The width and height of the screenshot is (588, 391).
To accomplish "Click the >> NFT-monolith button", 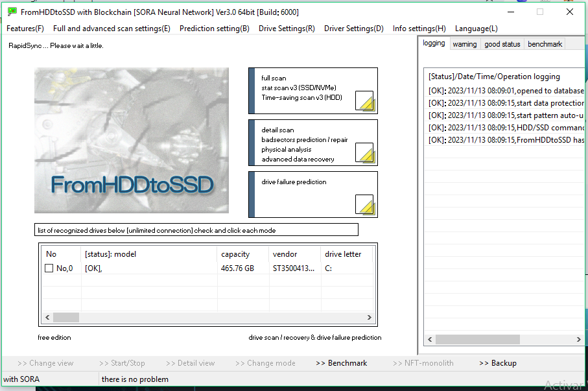I will click(x=423, y=363).
